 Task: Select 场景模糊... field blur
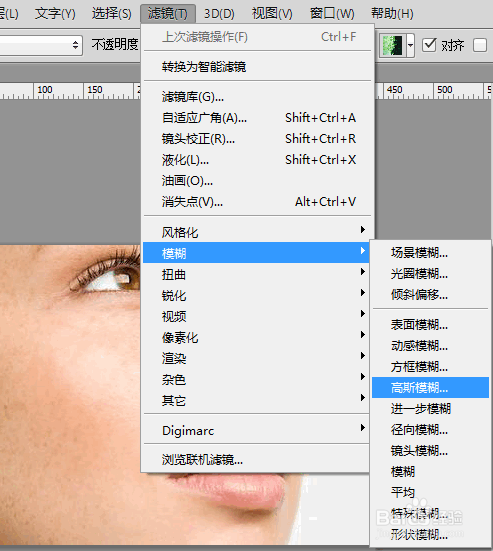coord(430,252)
